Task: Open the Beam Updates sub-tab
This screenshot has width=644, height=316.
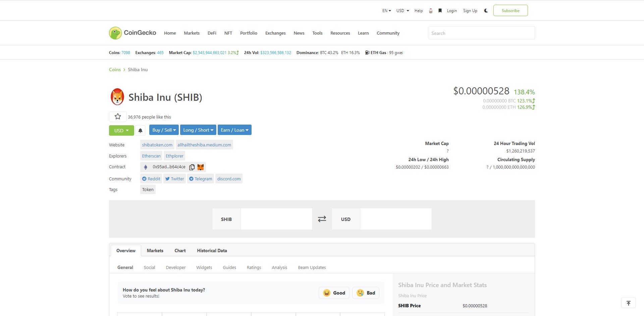Action: 312,267
